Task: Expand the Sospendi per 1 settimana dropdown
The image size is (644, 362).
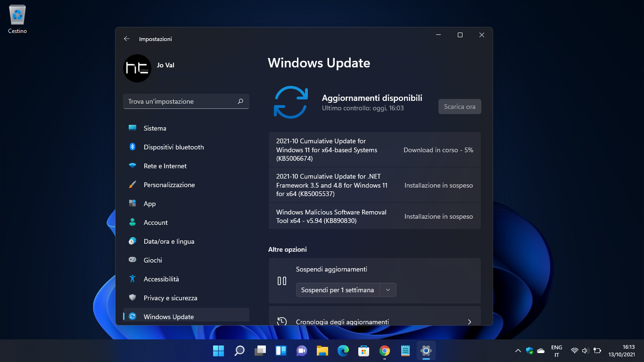Action: point(388,290)
